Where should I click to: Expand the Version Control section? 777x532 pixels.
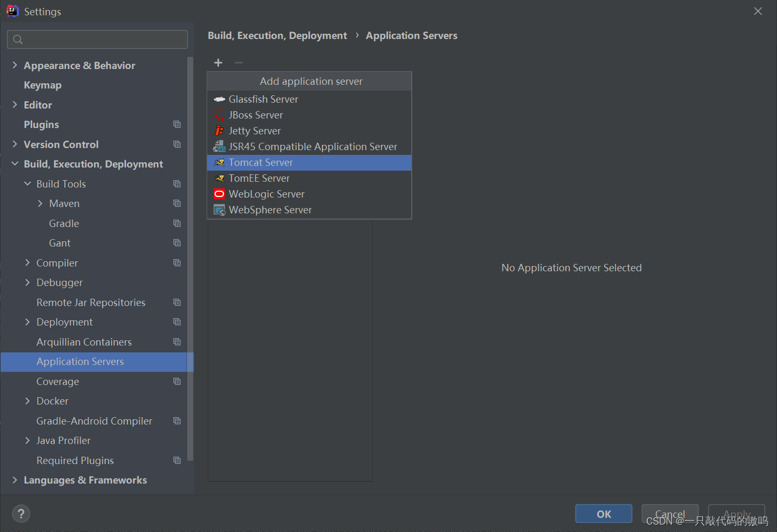click(x=15, y=144)
